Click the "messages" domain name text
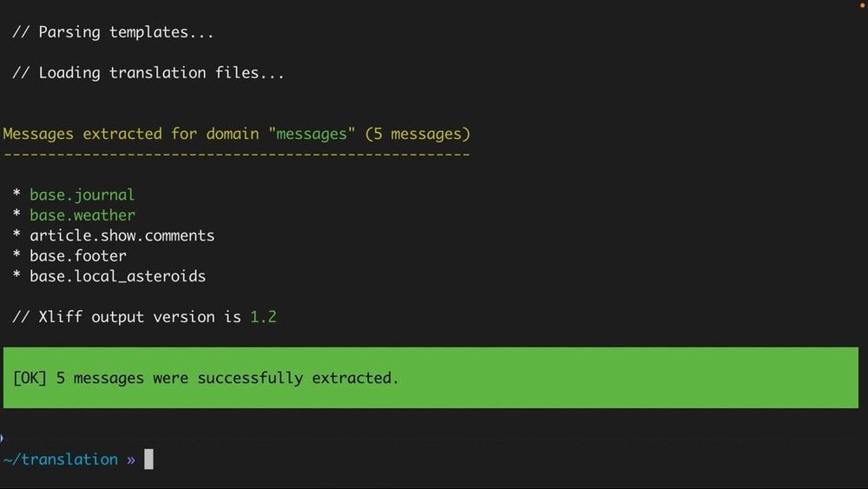 tap(312, 134)
